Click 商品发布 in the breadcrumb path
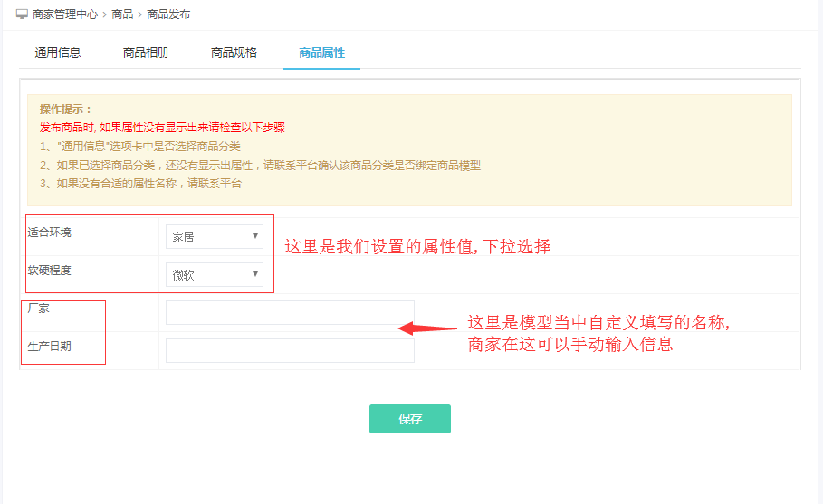The width and height of the screenshot is (823, 504). tap(168, 14)
